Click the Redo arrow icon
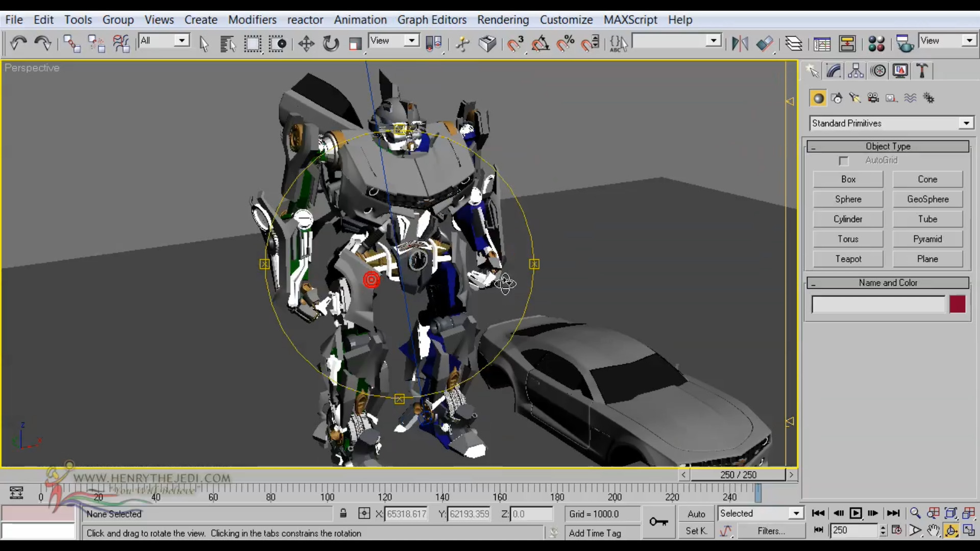The width and height of the screenshot is (980, 551). (43, 43)
